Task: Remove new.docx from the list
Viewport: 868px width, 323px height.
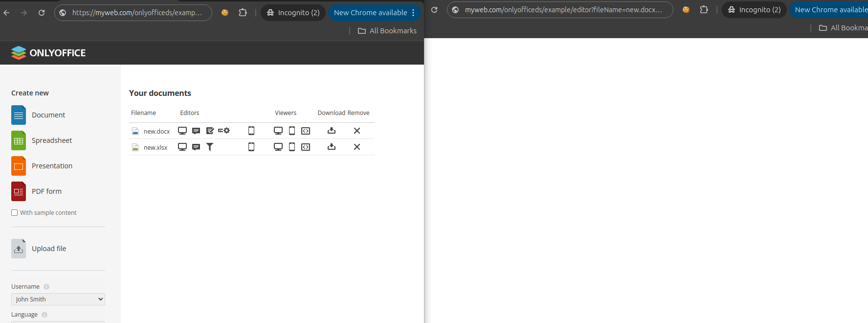Action: (357, 131)
